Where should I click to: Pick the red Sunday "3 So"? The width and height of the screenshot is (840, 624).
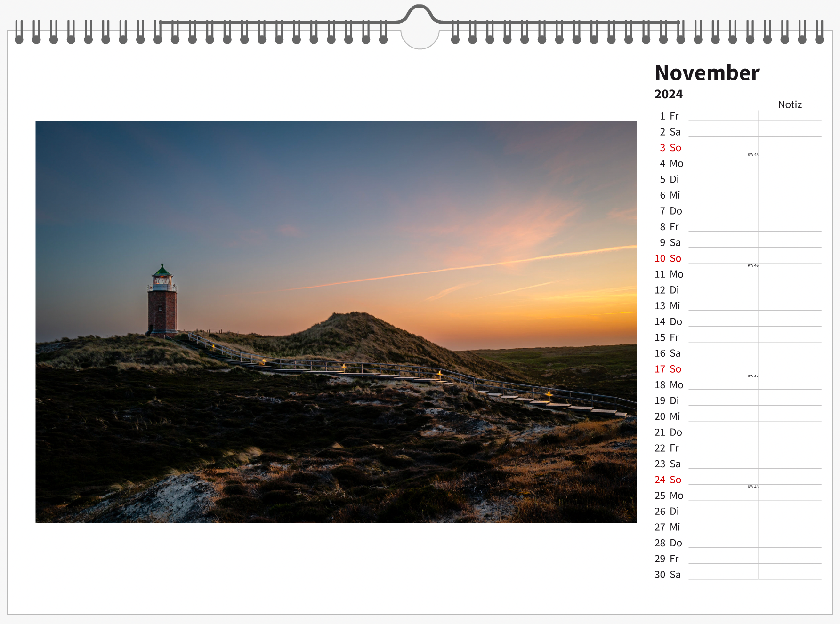670,148
